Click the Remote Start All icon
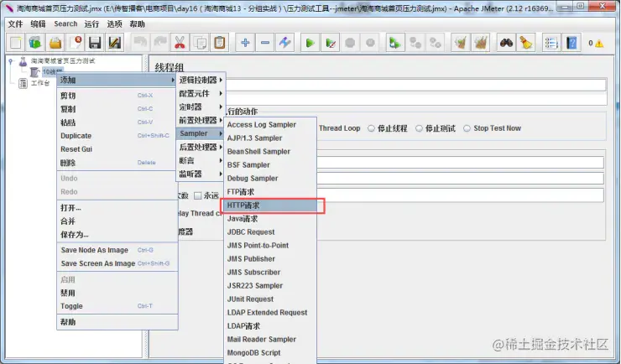 click(395, 42)
